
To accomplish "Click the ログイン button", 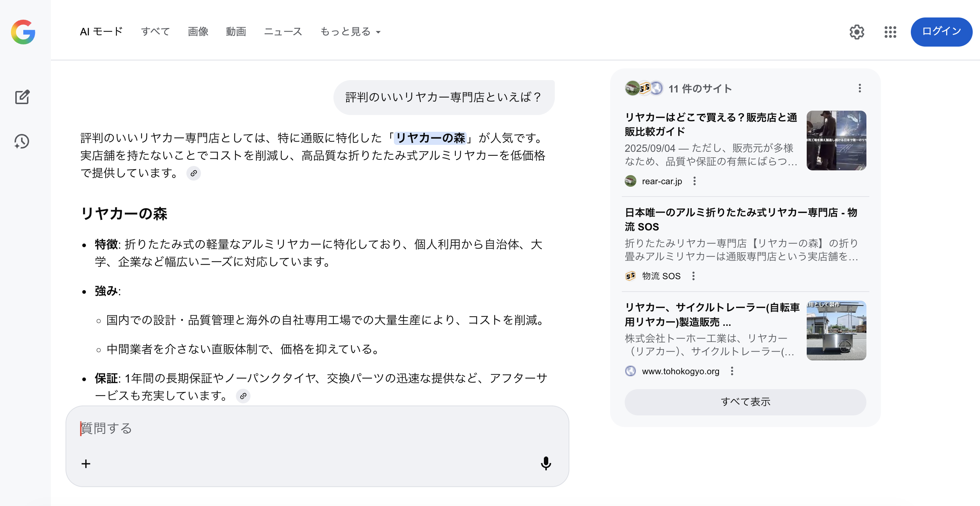I will pyautogui.click(x=941, y=32).
